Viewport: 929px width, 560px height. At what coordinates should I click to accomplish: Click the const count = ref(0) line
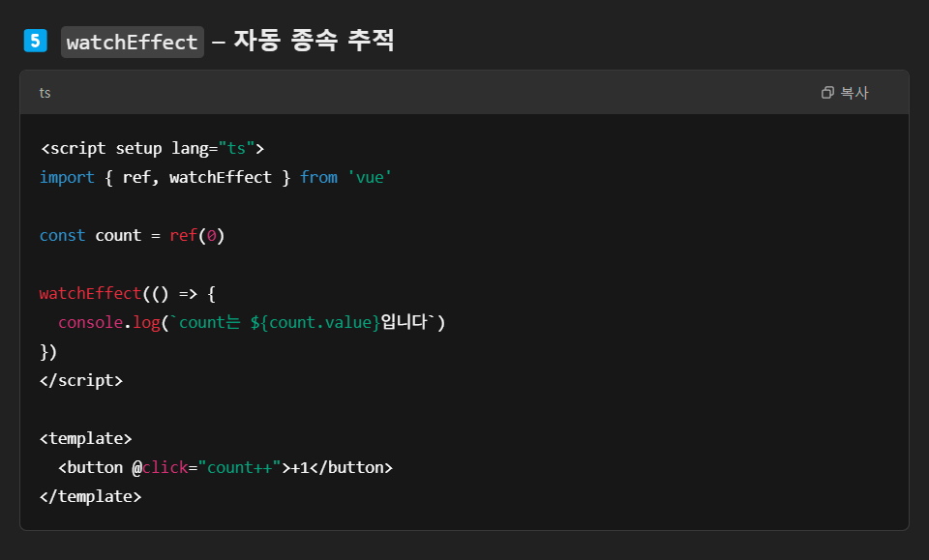[x=133, y=236]
